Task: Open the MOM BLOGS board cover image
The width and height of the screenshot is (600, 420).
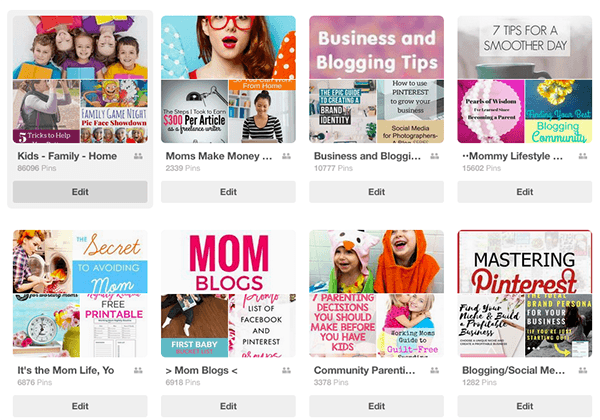Action: point(228,262)
